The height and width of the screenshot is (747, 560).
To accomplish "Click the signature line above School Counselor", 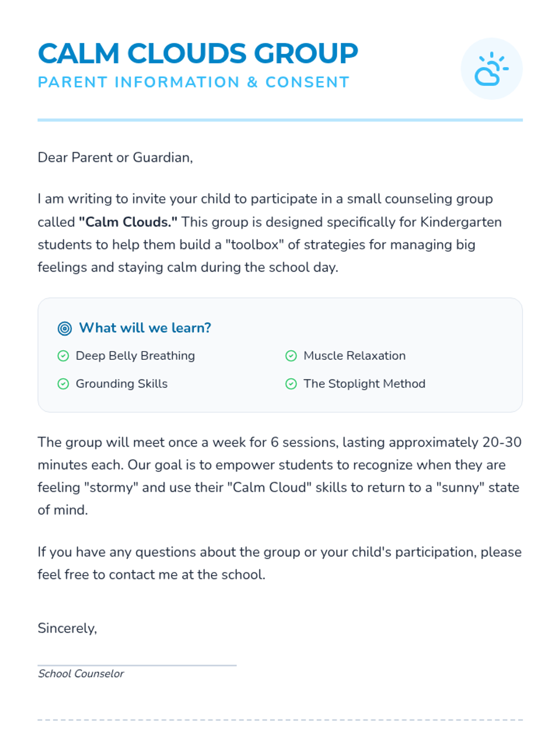I will click(x=137, y=665).
